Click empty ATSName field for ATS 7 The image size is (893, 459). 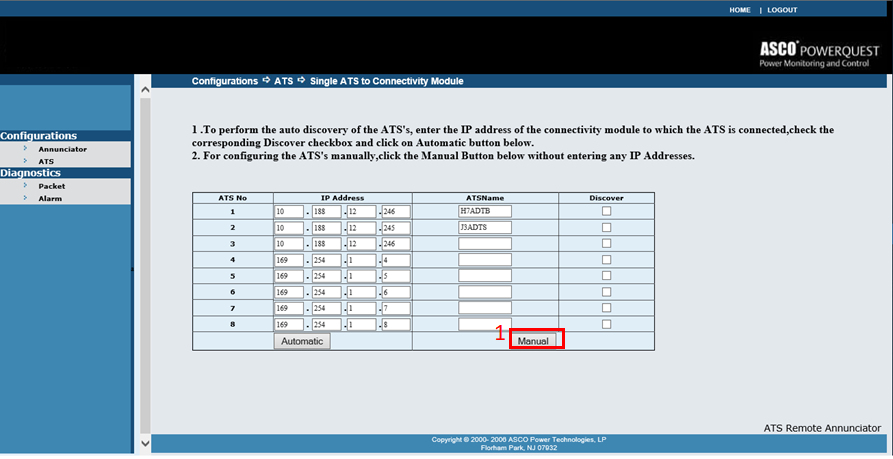point(485,308)
